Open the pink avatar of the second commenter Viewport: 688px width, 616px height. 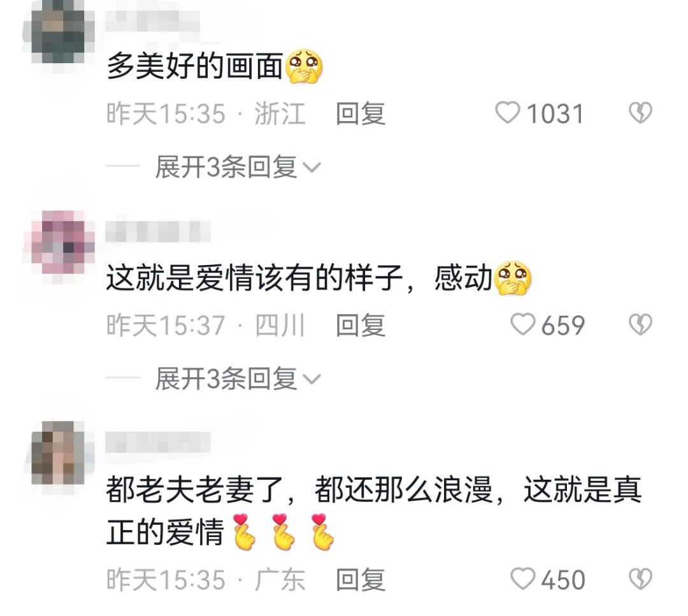60,242
